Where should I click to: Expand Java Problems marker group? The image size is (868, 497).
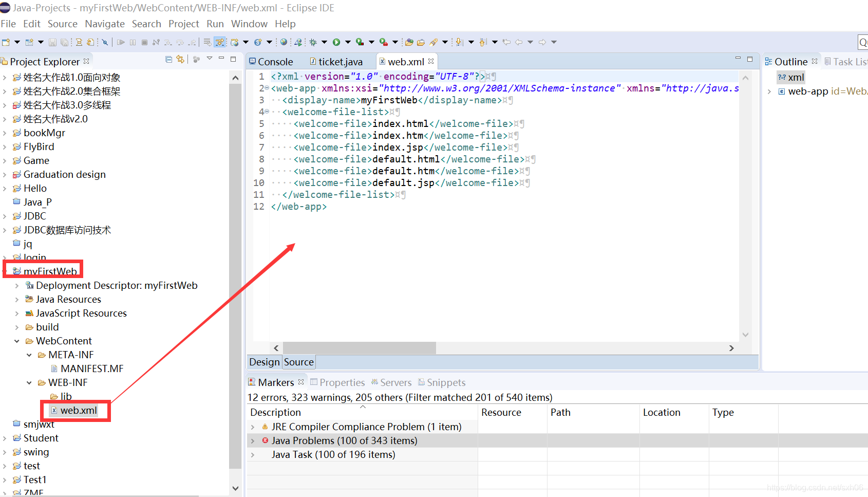(253, 440)
